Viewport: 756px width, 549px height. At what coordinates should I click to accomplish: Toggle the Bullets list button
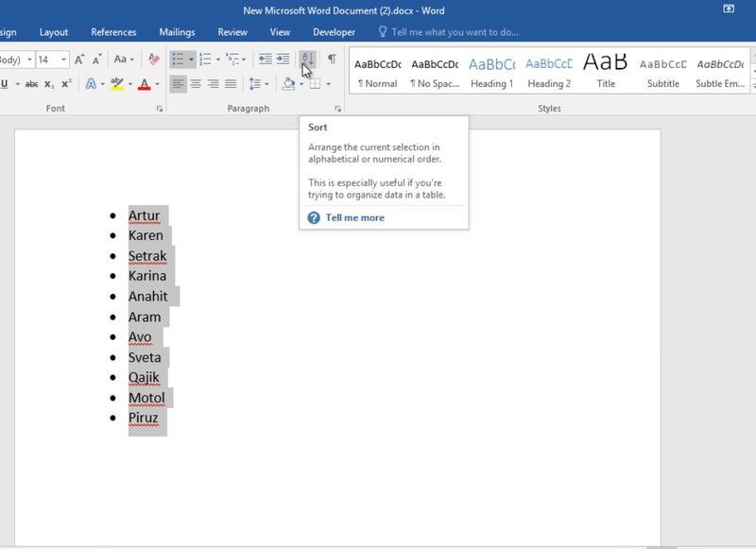pyautogui.click(x=178, y=60)
